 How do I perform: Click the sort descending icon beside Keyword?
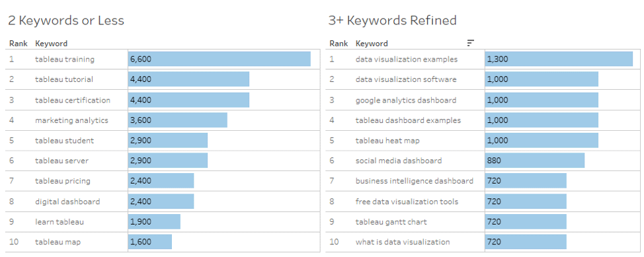471,43
